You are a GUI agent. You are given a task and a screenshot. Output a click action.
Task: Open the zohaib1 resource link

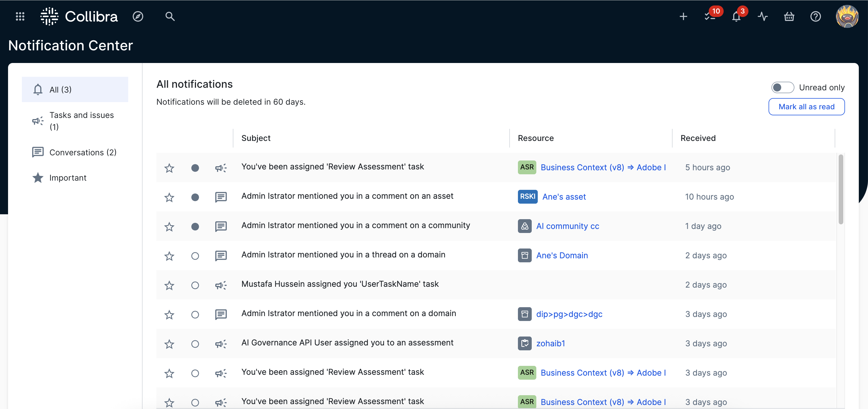point(550,343)
